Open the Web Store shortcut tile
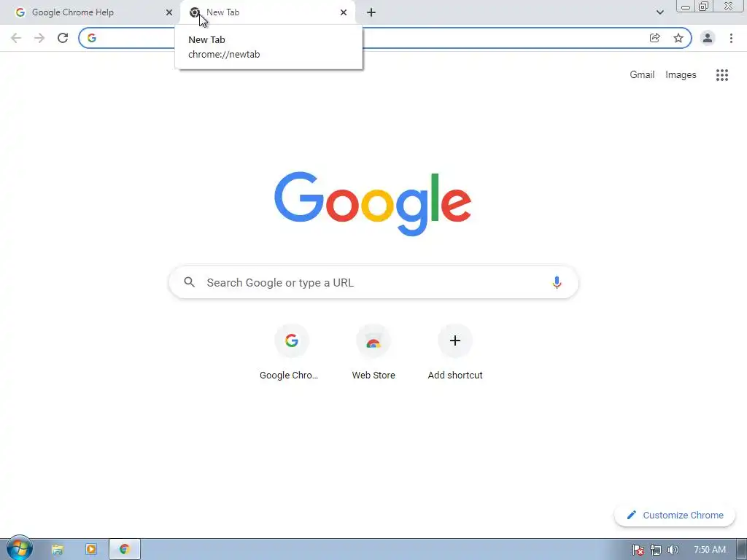Screen dimensions: 747x560 373,352
